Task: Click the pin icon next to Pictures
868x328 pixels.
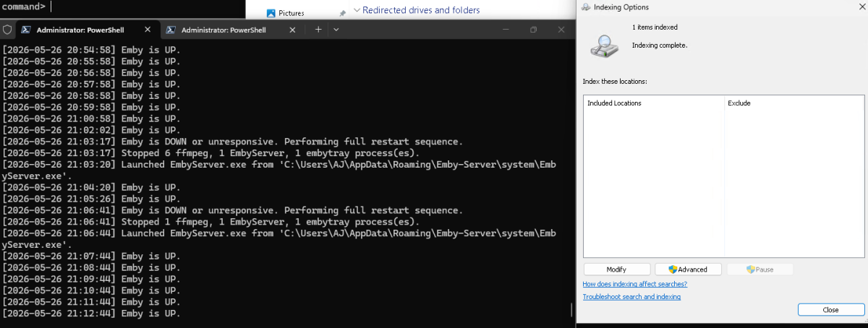Action: [342, 13]
